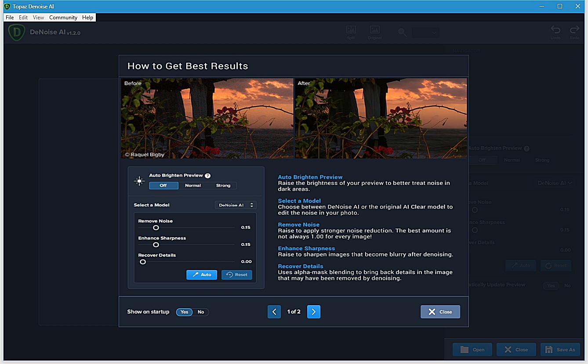Expand the model dropdown in the background panel
The height and width of the screenshot is (364, 588).
coord(555,183)
